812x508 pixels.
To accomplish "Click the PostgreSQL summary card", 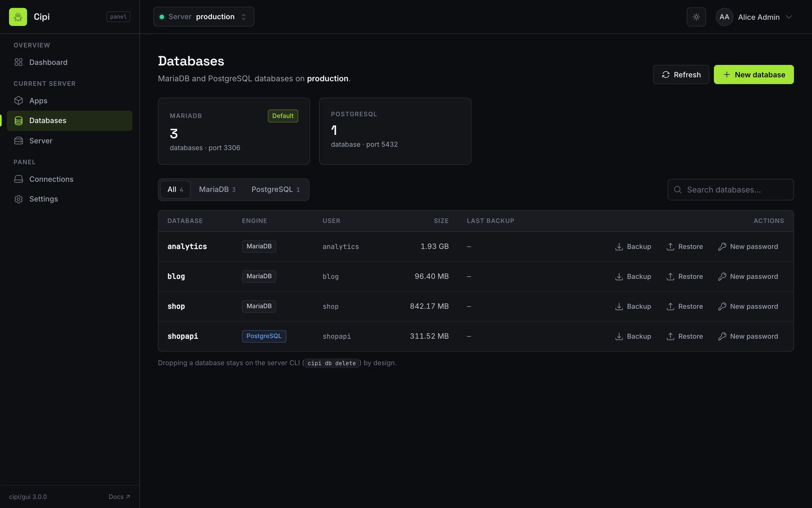I will [395, 131].
